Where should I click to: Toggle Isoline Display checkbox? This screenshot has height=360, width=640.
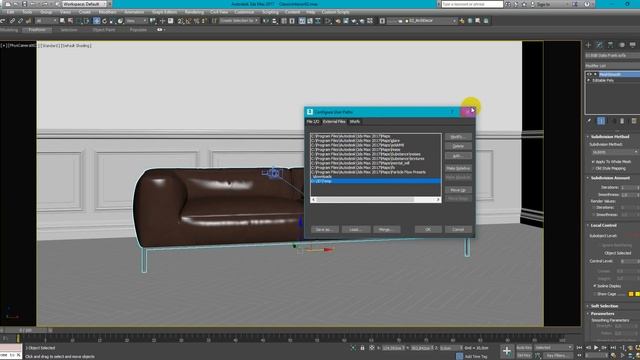point(594,286)
